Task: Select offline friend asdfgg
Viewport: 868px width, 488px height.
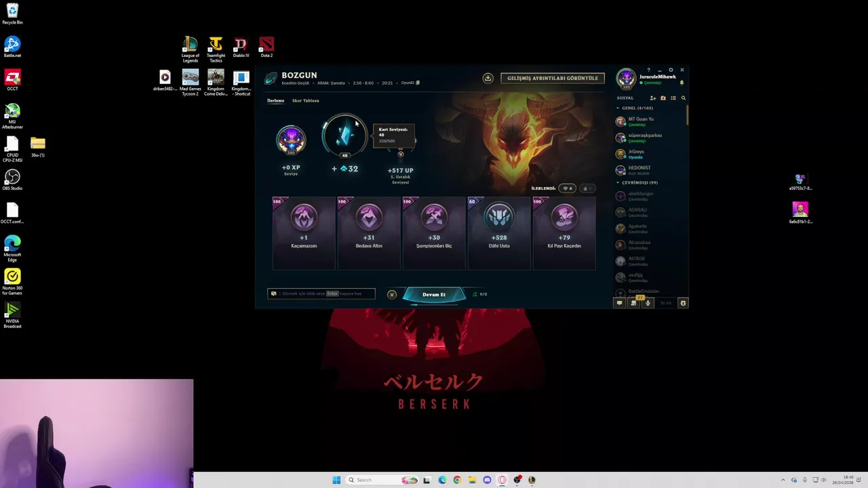Action: 650,277
